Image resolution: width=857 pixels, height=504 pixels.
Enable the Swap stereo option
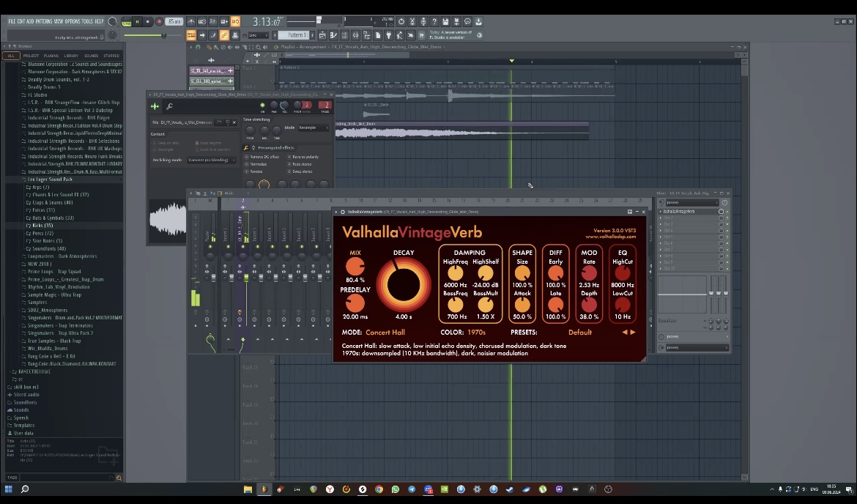300,171
